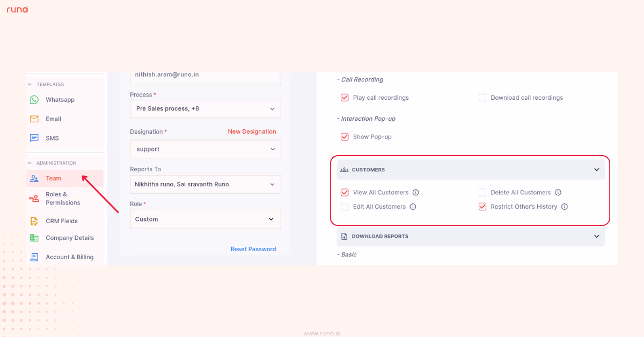This screenshot has width=644, height=337.
Task: Click the email address input field
Action: [x=206, y=75]
